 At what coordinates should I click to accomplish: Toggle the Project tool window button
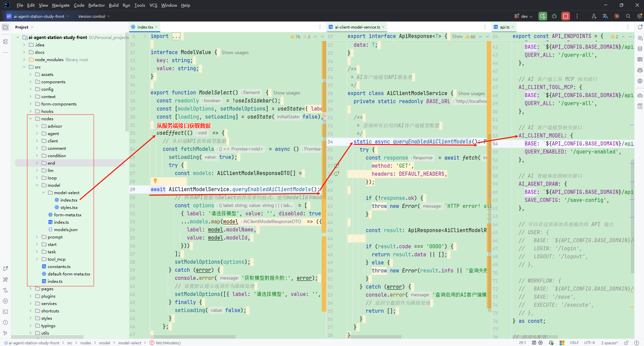point(5,27)
